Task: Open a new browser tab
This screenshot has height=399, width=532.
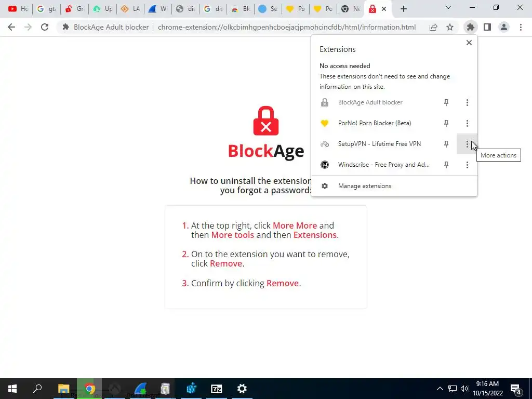Action: [x=403, y=9]
